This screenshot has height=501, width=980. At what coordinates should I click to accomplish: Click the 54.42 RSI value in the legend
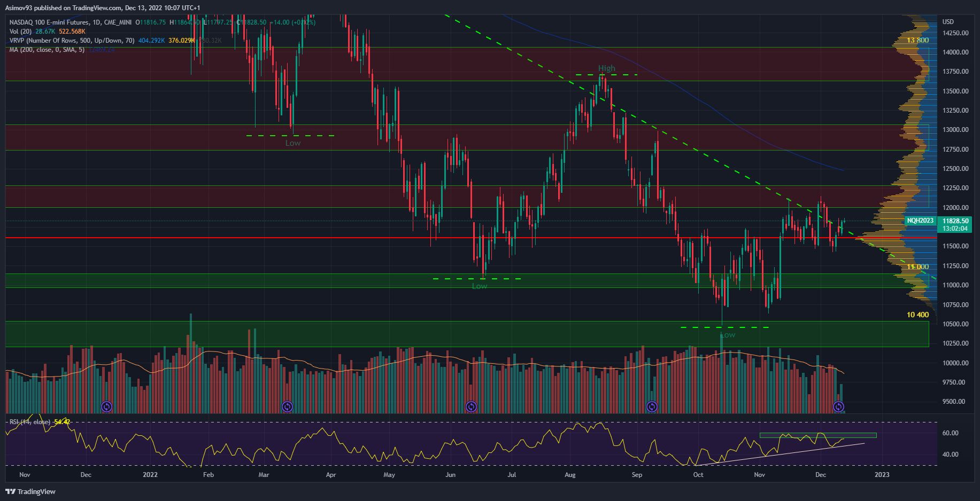pos(63,422)
